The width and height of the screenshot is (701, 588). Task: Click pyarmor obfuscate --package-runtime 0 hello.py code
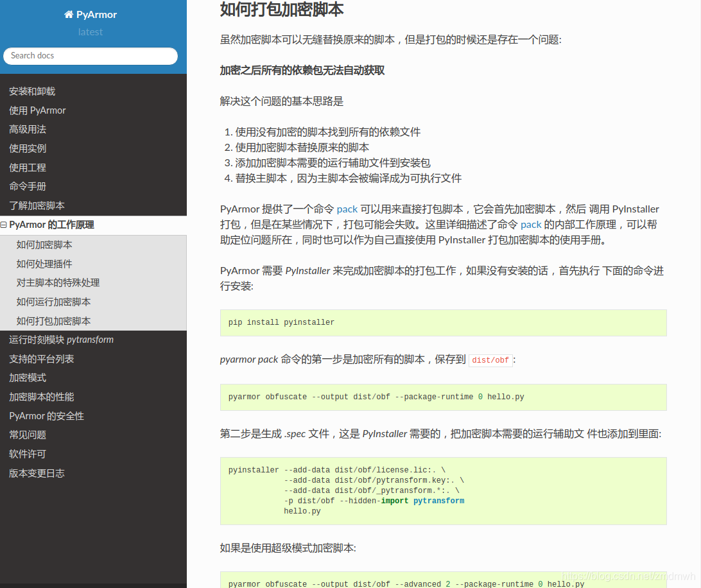point(376,397)
